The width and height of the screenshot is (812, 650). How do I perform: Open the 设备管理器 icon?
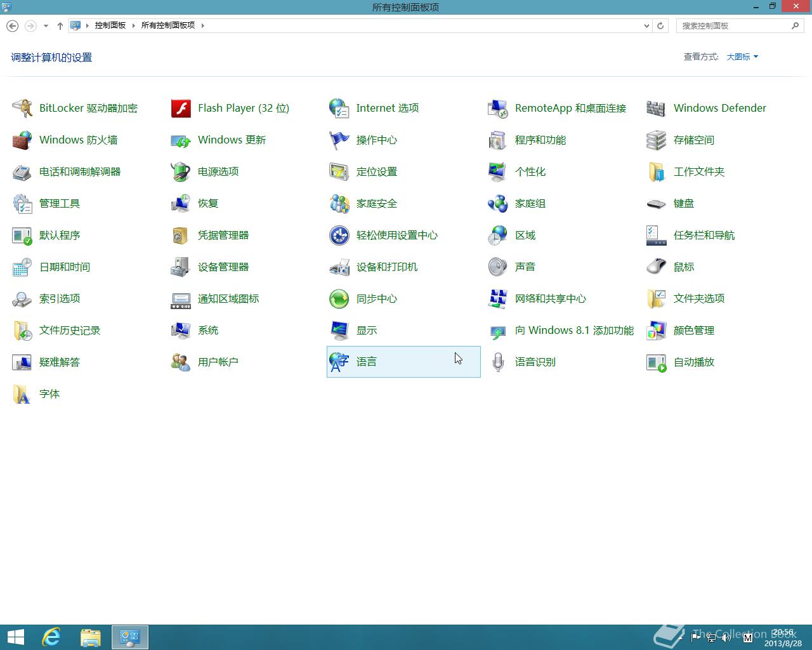pos(181,267)
